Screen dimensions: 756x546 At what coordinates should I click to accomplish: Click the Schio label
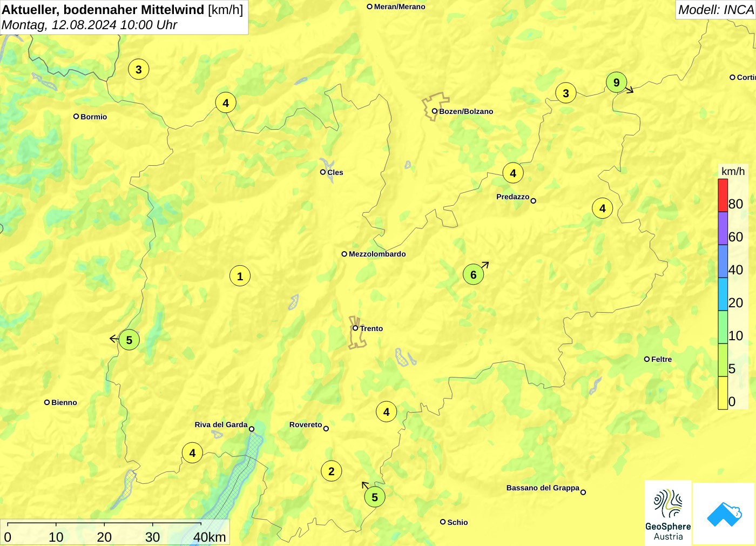(x=457, y=522)
